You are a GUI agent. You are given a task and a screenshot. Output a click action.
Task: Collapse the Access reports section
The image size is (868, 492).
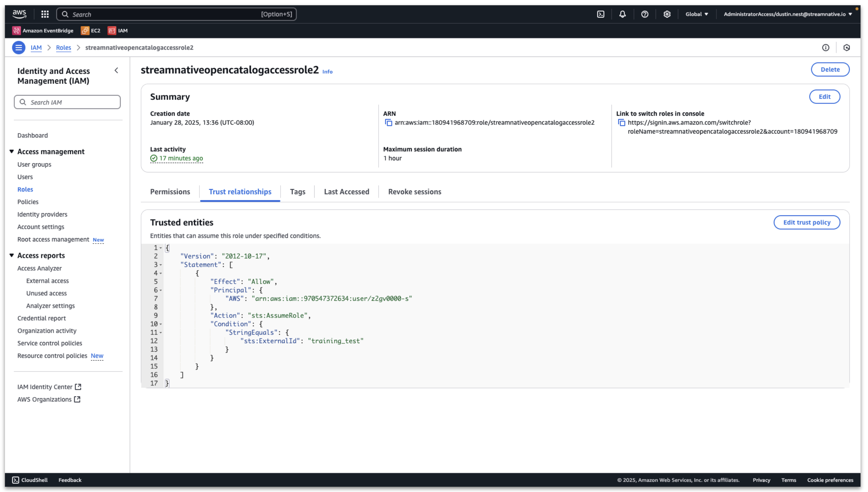click(12, 255)
